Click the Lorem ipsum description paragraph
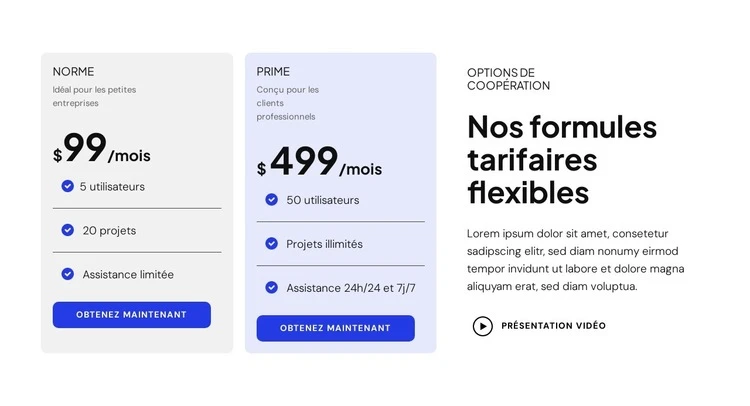This screenshot has width=750, height=406. [x=575, y=260]
